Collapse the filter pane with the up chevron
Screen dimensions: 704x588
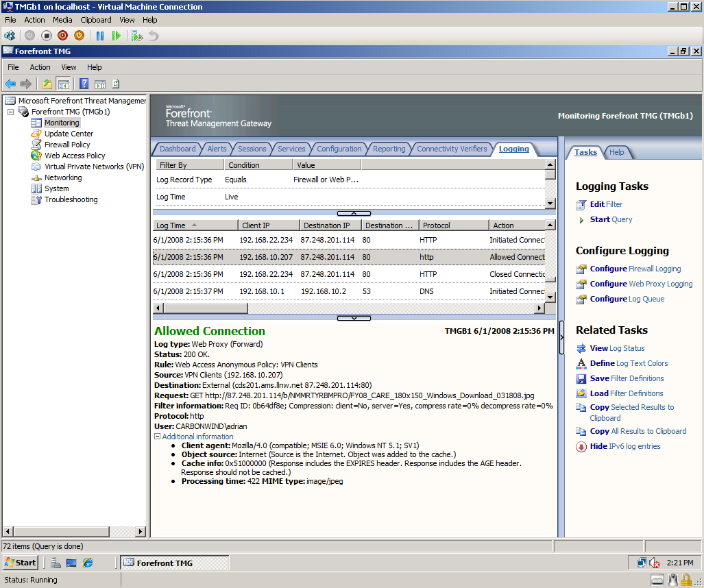354,213
